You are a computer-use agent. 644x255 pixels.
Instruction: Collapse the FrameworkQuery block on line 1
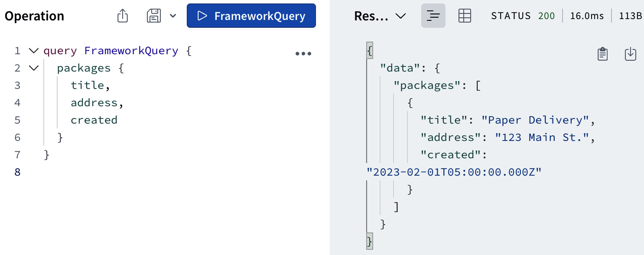[x=34, y=50]
